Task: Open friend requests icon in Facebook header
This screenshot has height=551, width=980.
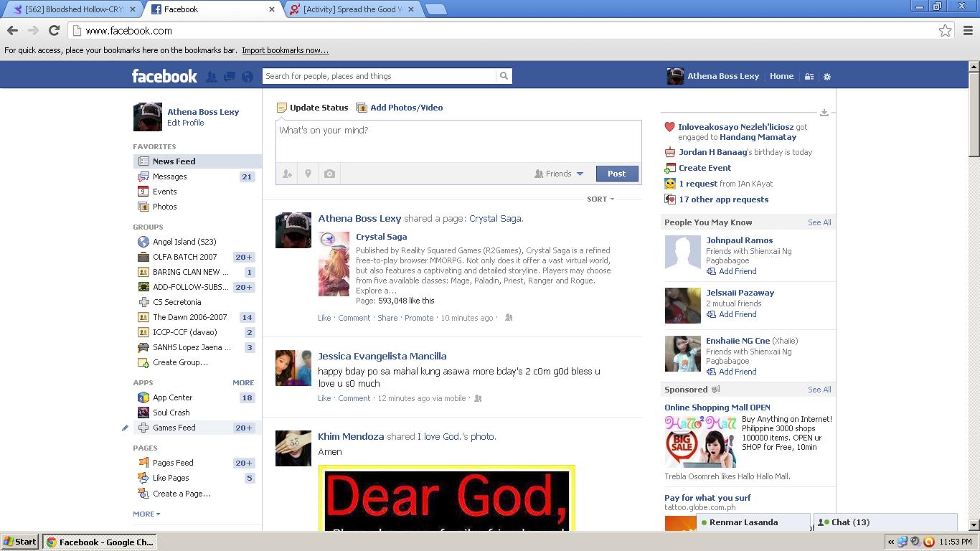Action: click(212, 77)
